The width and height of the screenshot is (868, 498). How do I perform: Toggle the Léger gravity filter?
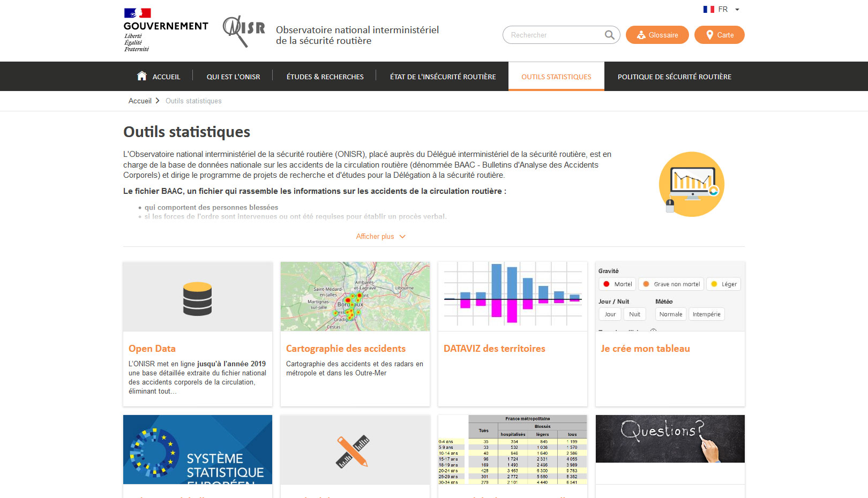click(x=723, y=284)
